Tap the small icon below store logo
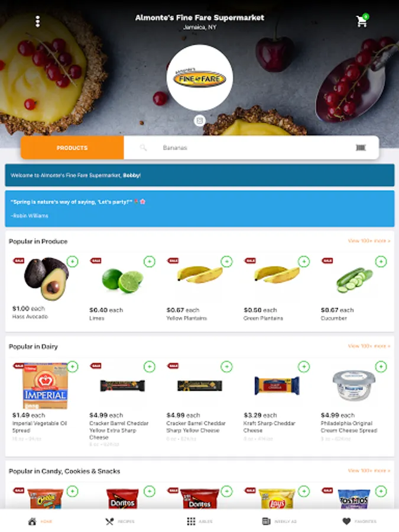The image size is (399, 532). (x=200, y=121)
